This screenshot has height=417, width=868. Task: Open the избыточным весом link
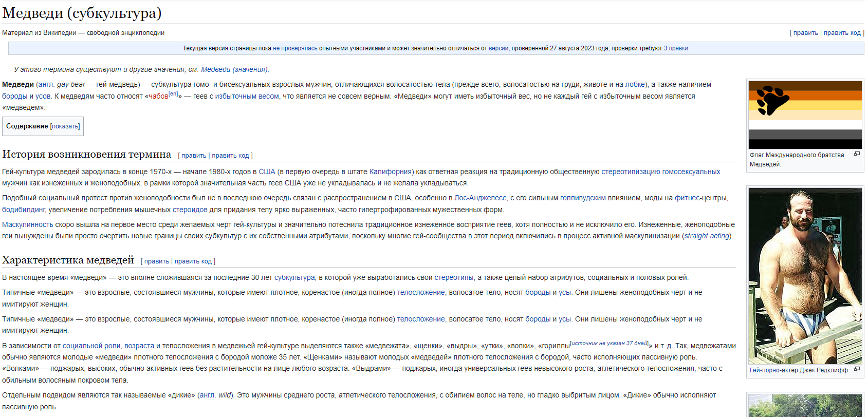point(247,96)
